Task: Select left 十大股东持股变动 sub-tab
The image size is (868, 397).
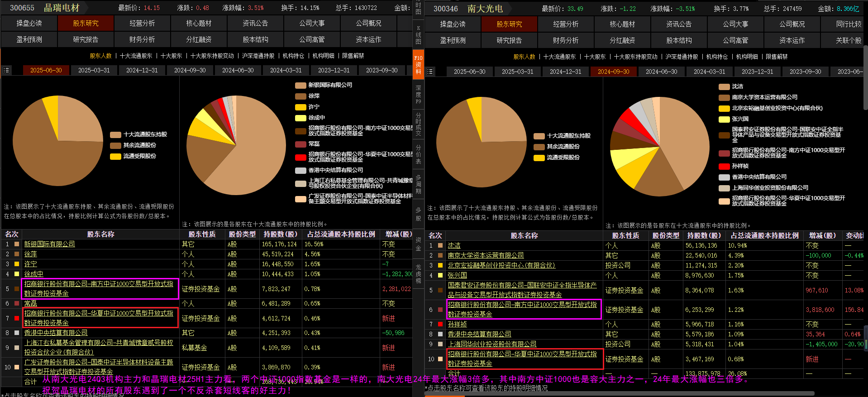Action: coord(212,56)
